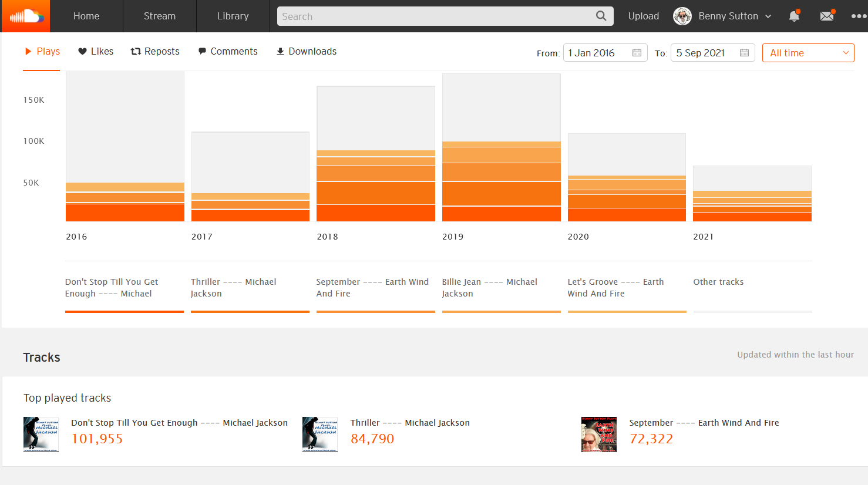Image resolution: width=868 pixels, height=485 pixels.
Task: Click the Comments speech bubble icon
Action: point(201,51)
